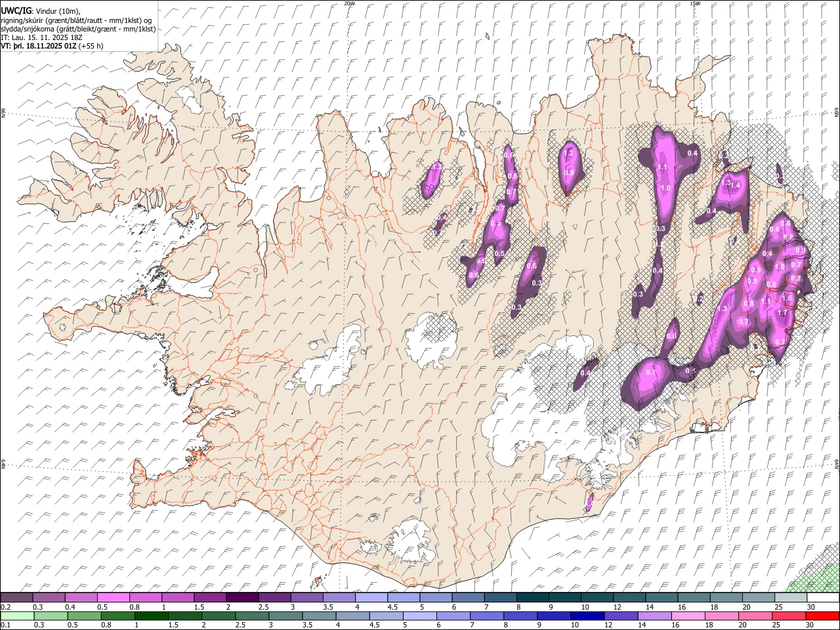Click the '1.7' precipitation value on the map
The width and height of the screenshot is (840, 630).
pyautogui.click(x=782, y=313)
